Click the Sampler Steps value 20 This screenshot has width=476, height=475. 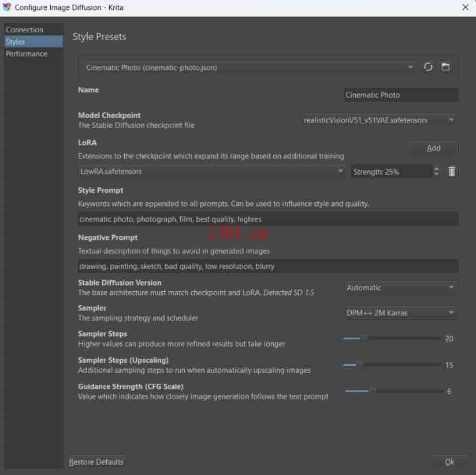pyautogui.click(x=449, y=339)
